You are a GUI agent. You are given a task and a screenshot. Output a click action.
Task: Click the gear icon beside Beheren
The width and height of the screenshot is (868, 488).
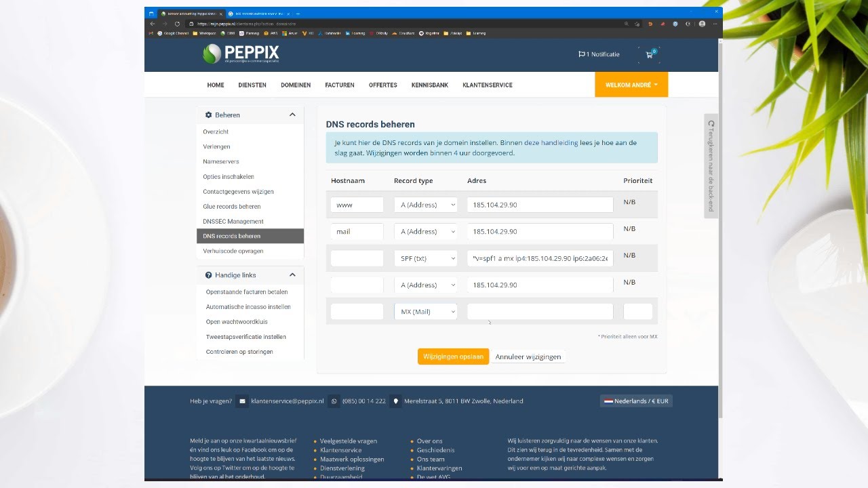coord(208,115)
